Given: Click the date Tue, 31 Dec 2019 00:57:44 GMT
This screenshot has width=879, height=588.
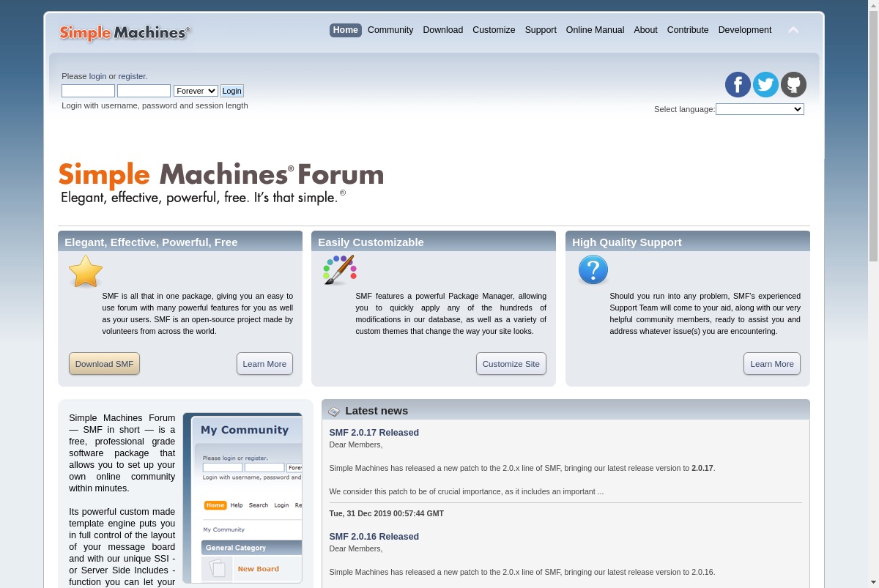Looking at the screenshot, I should tap(387, 513).
